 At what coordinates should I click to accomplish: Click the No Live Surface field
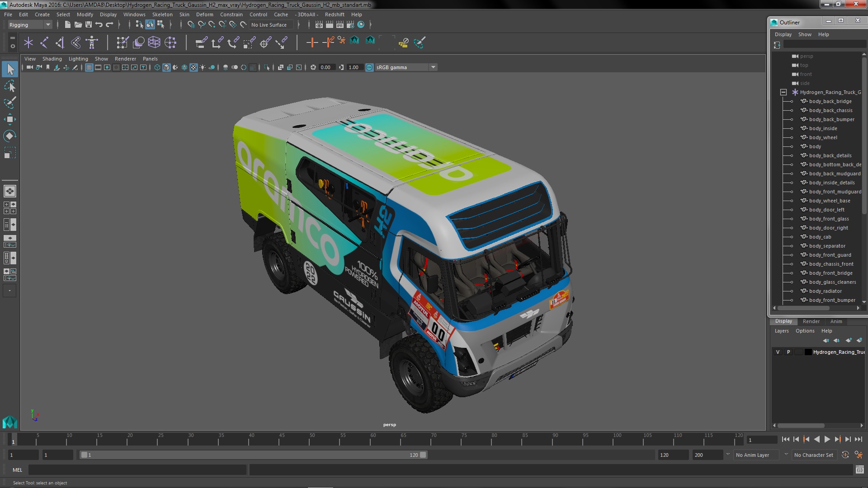pos(269,25)
